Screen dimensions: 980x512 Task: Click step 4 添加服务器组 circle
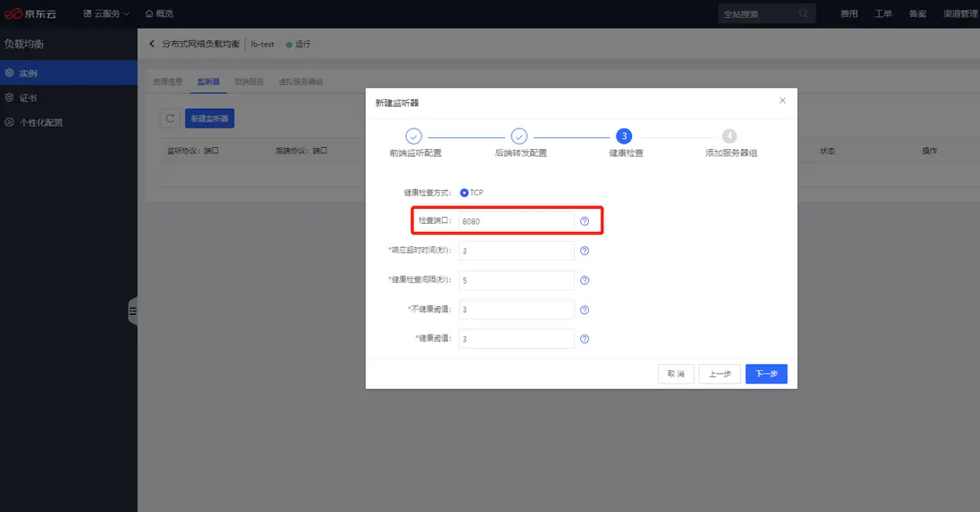[x=729, y=136]
